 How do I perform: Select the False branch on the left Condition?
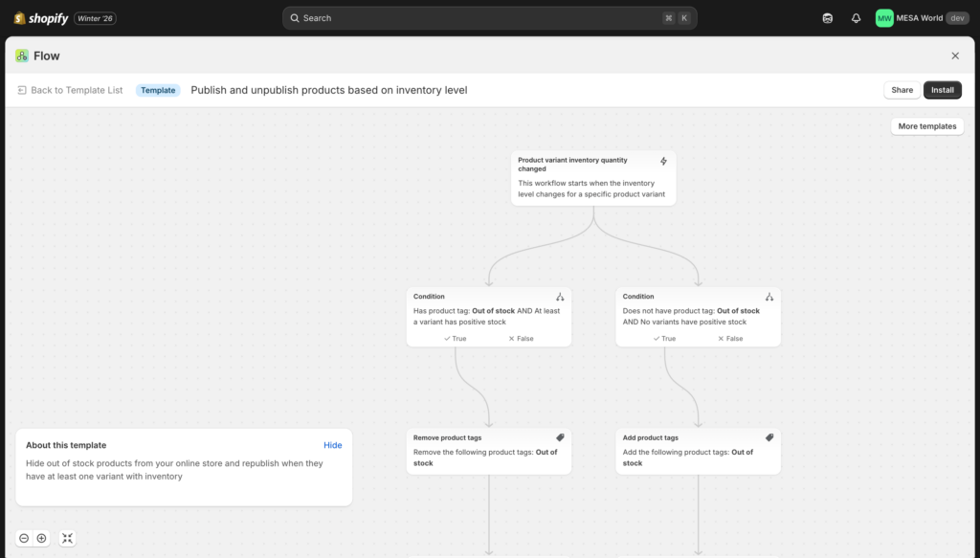520,338
